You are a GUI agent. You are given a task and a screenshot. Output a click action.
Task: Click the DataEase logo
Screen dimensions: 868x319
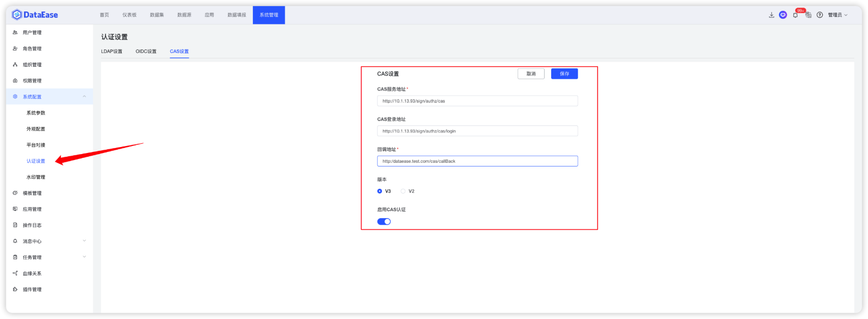coord(35,15)
